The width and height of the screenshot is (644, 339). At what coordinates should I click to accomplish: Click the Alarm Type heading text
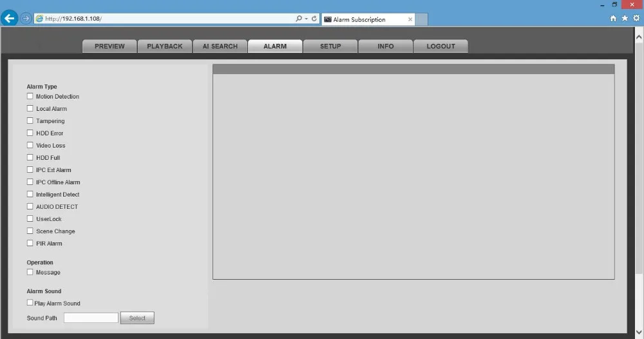(42, 87)
